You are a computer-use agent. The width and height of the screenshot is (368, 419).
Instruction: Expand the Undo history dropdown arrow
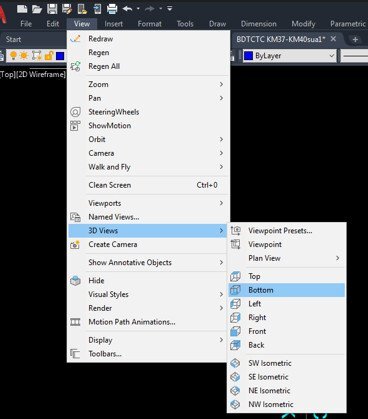138,9
